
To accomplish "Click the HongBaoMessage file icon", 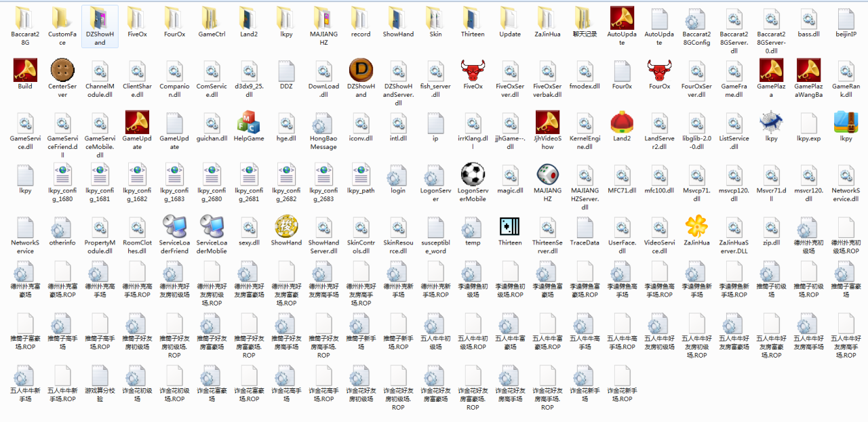I will 323,123.
